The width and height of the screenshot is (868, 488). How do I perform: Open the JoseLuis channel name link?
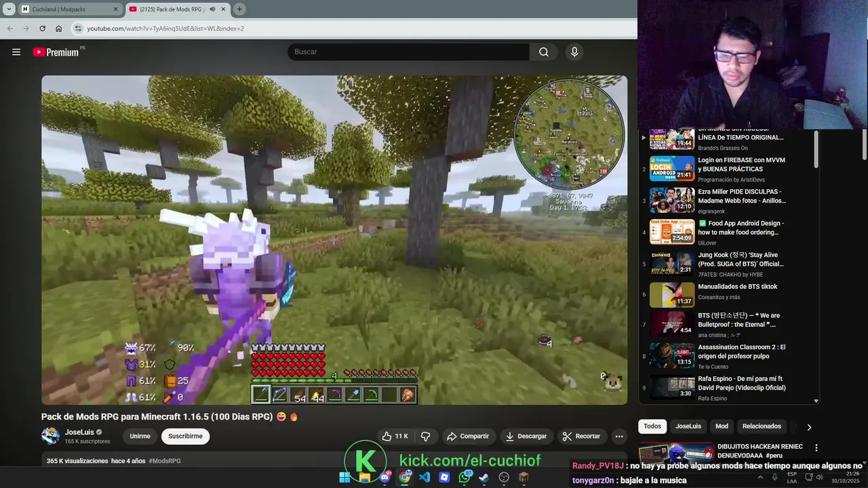point(79,432)
